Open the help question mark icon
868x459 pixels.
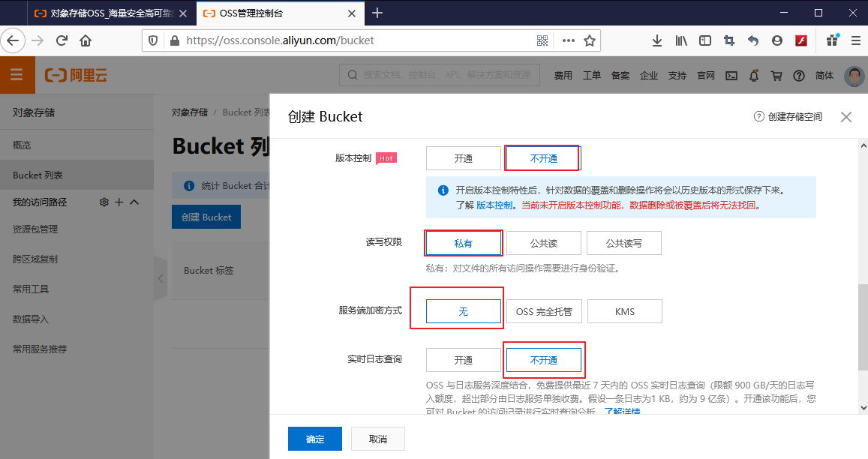point(799,76)
